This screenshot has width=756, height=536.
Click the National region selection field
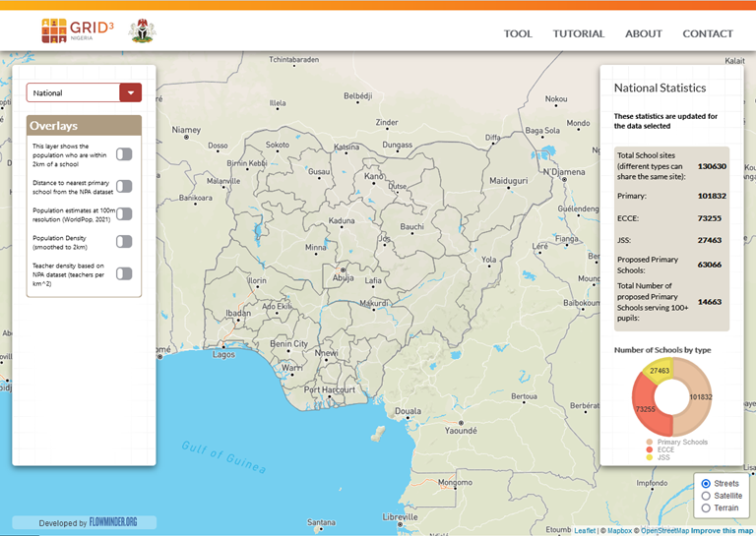(x=73, y=92)
